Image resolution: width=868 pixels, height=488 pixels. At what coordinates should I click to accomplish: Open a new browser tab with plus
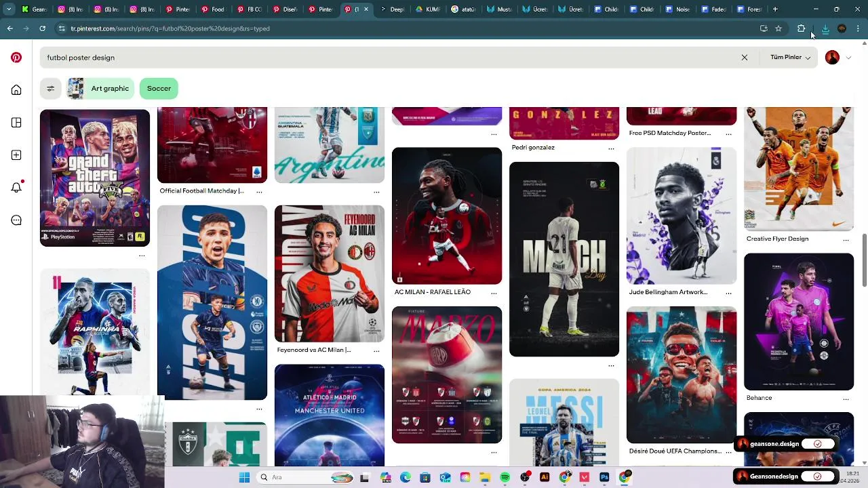coord(775,9)
